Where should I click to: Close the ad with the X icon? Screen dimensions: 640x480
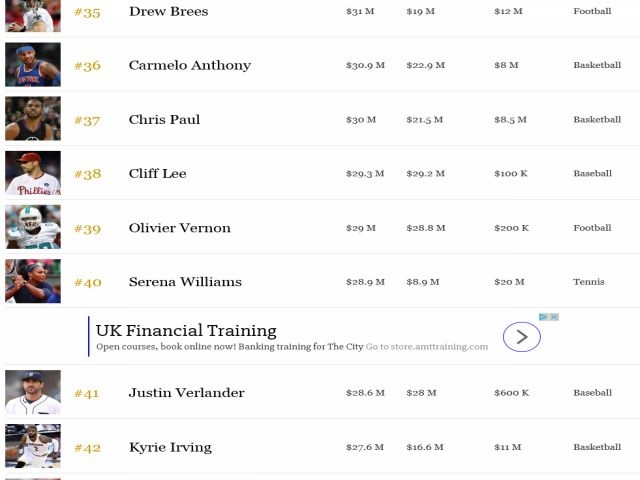(x=554, y=317)
